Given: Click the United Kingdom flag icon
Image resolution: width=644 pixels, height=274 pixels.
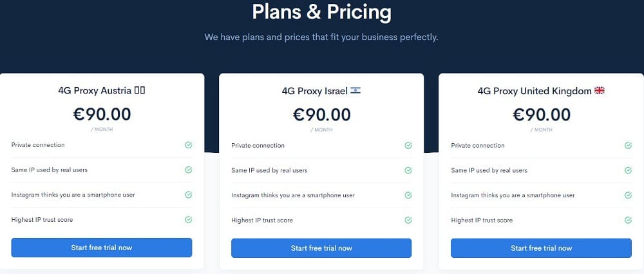Looking at the screenshot, I should (599, 90).
